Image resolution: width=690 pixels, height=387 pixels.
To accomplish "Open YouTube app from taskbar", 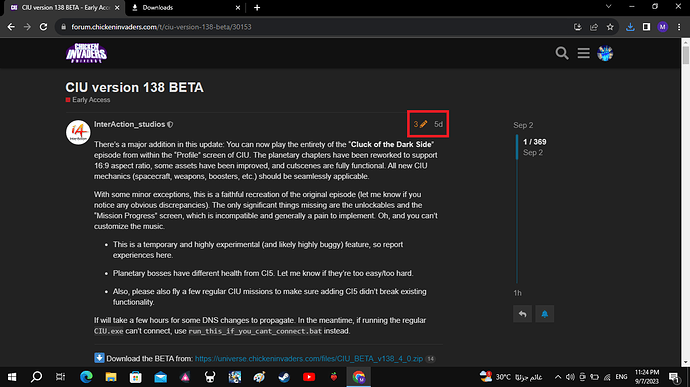I will 309,377.
